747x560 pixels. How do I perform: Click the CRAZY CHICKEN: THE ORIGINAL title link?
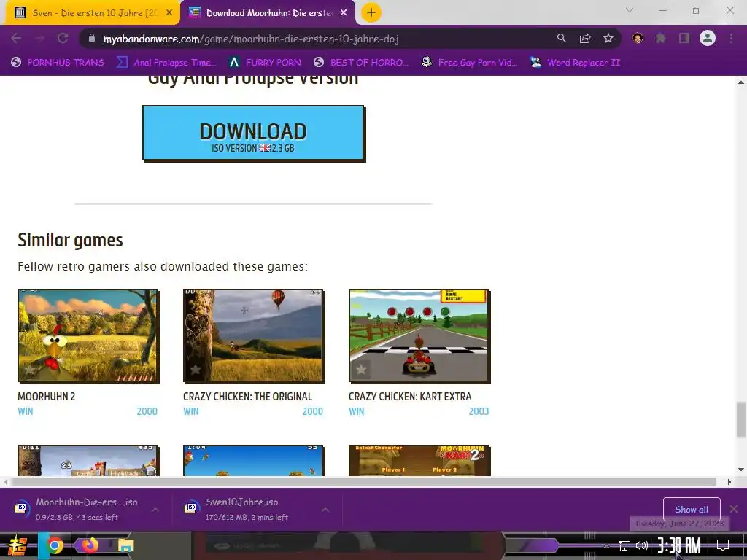(x=247, y=396)
